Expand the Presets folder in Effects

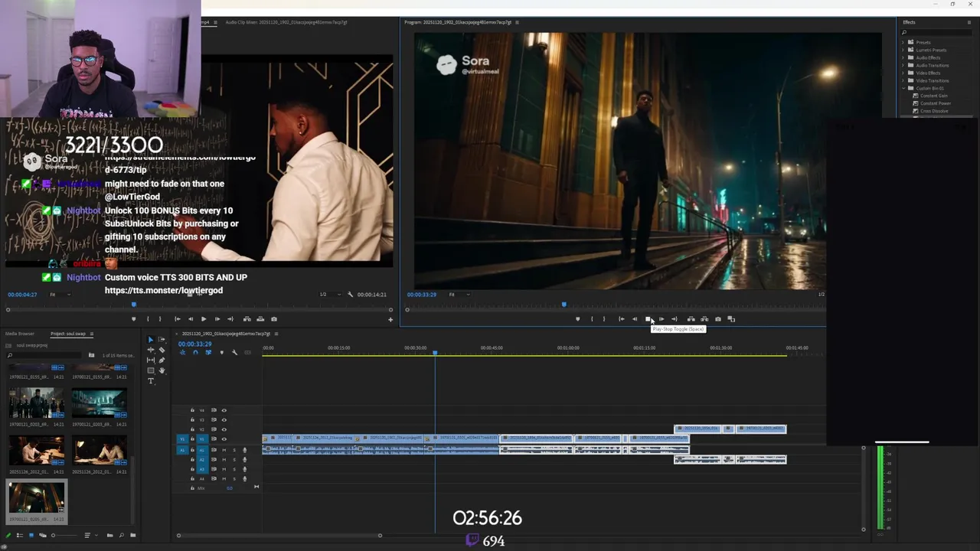[903, 42]
